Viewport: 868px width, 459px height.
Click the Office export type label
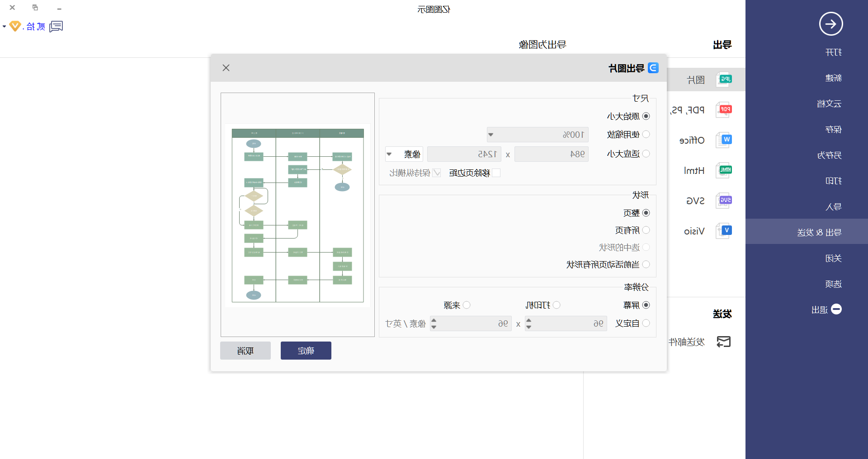coord(692,141)
